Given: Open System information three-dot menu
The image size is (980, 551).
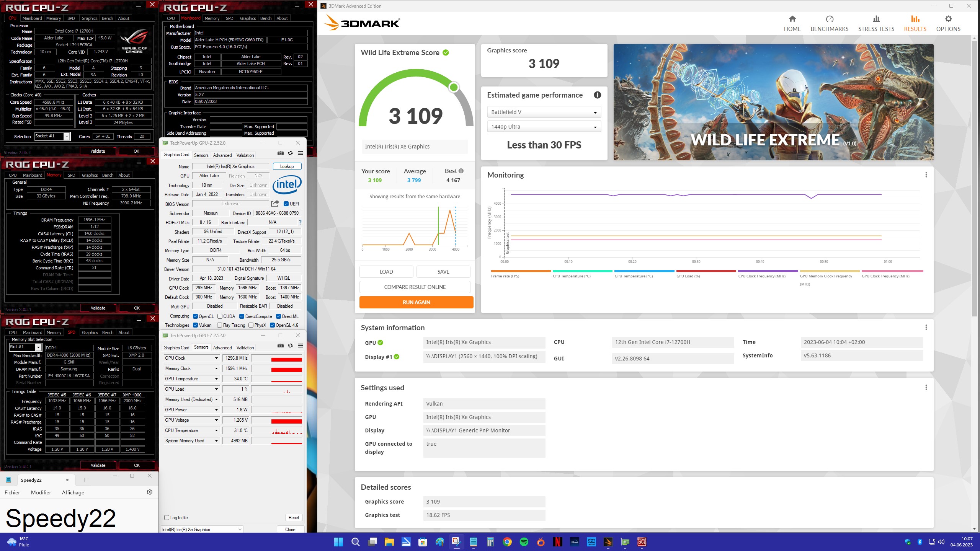Looking at the screenshot, I should 926,328.
